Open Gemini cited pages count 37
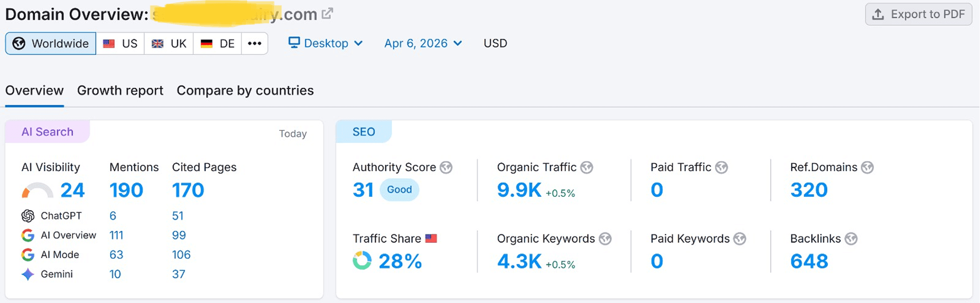Viewport: 980px width, 303px height. click(179, 274)
